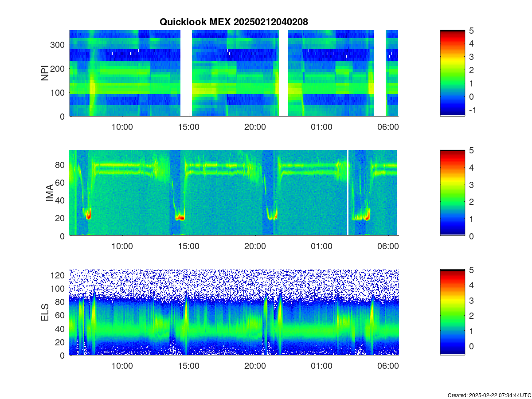The image size is (532, 399).
Task: Click the "NPI" y-axis label
Action: [x=45, y=73]
